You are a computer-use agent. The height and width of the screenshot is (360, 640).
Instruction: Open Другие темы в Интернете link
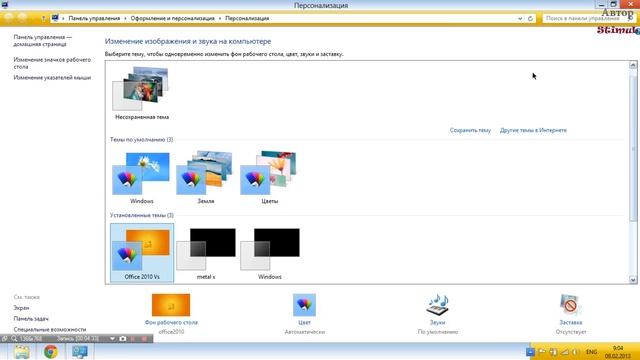(x=533, y=130)
